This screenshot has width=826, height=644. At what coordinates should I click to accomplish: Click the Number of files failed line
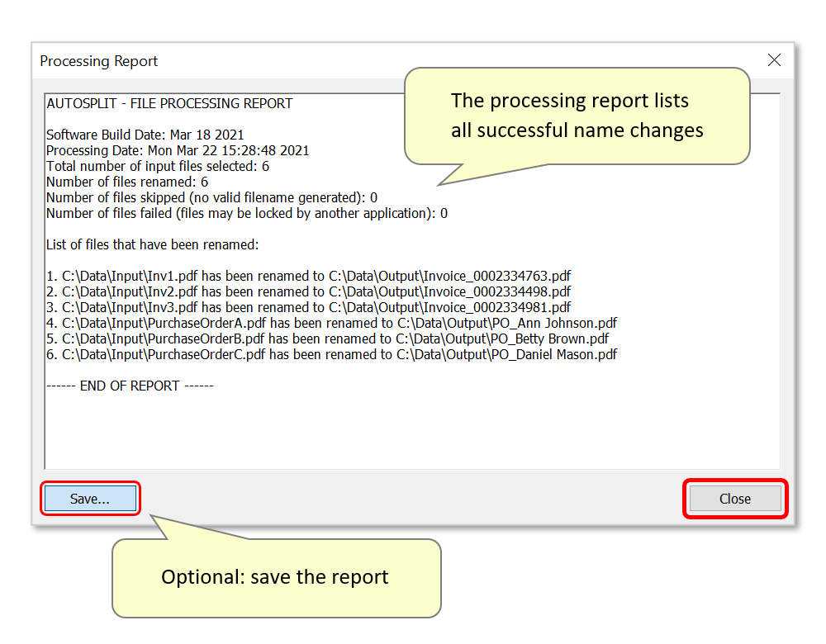point(247,213)
